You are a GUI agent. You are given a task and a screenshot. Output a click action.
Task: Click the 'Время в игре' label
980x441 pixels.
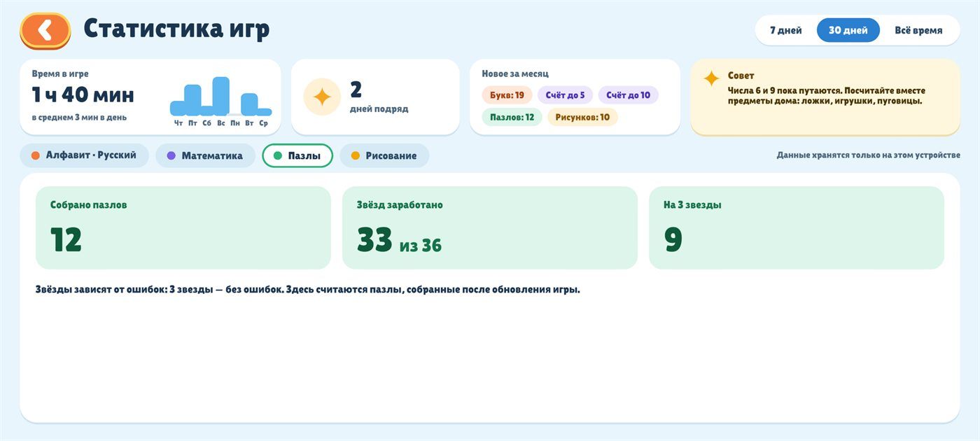click(60, 73)
